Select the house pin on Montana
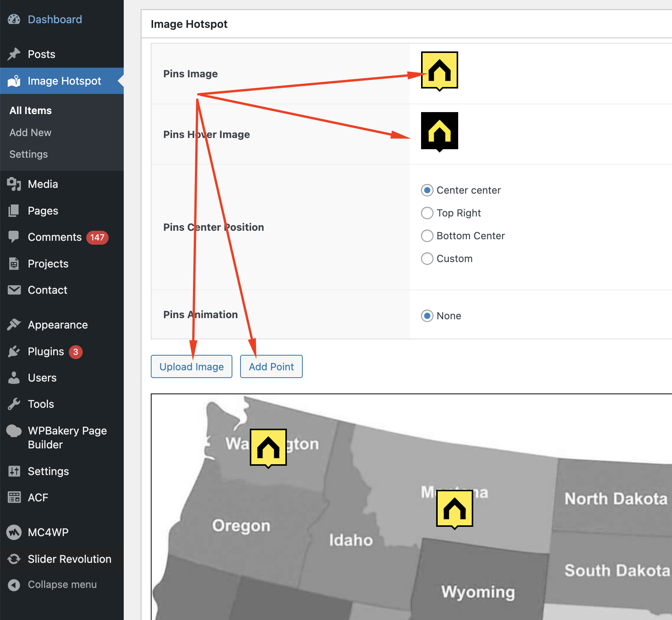Viewport: 672px width, 620px height. pos(455,509)
